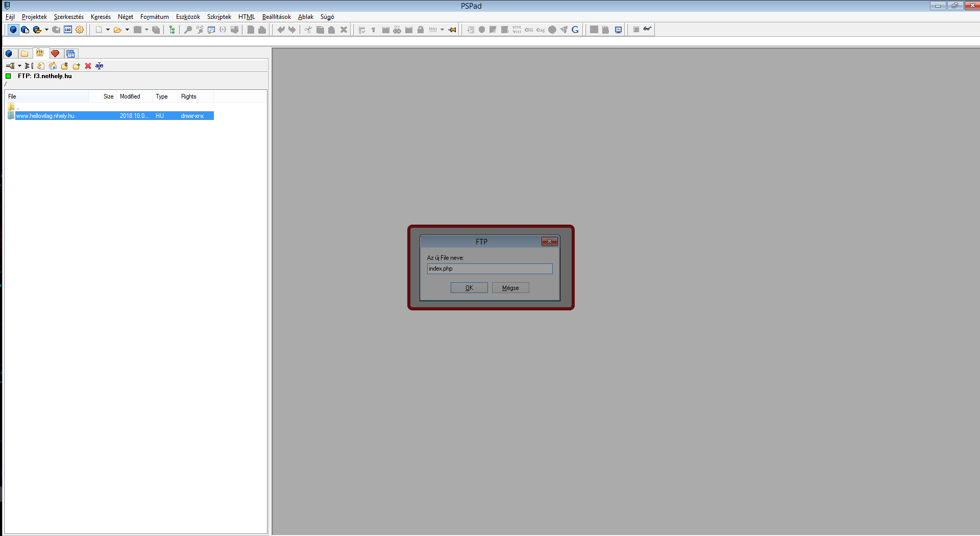Toggle the FTP connect plug icon
The height and width of the screenshot is (536, 980).
coord(10,66)
